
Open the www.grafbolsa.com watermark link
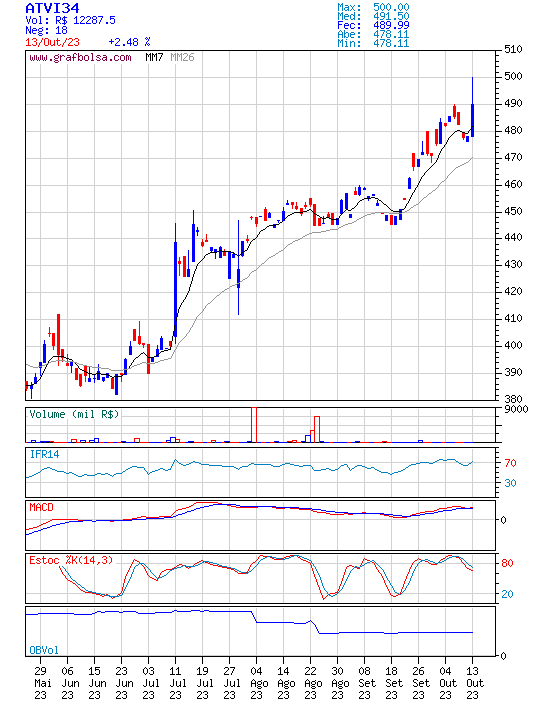click(x=80, y=58)
